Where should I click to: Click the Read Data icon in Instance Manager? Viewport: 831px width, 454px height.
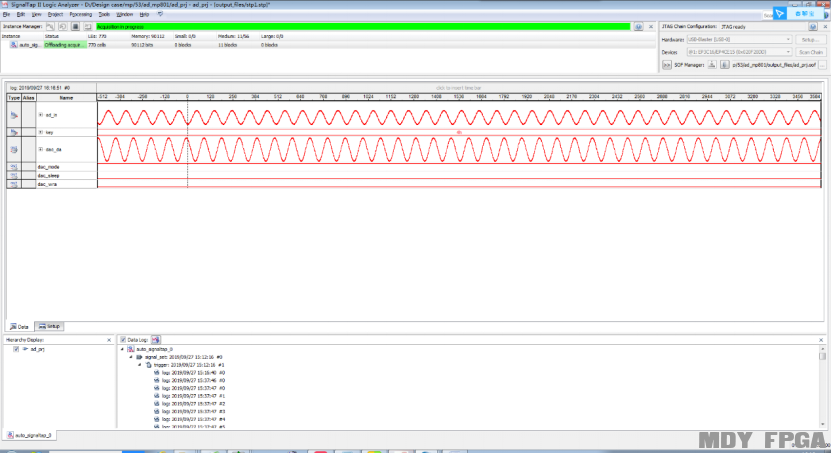point(87,26)
